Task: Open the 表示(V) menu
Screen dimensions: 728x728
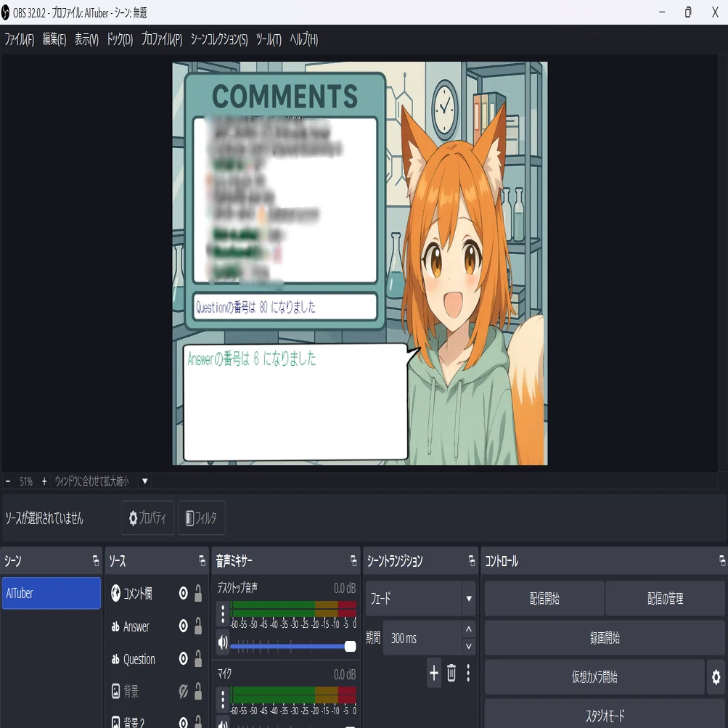Action: click(87, 39)
